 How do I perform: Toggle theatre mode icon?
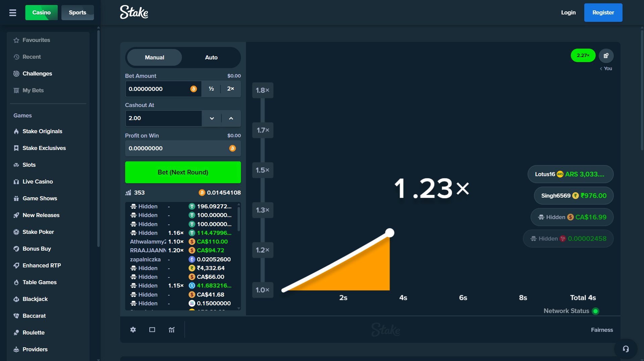click(x=152, y=330)
